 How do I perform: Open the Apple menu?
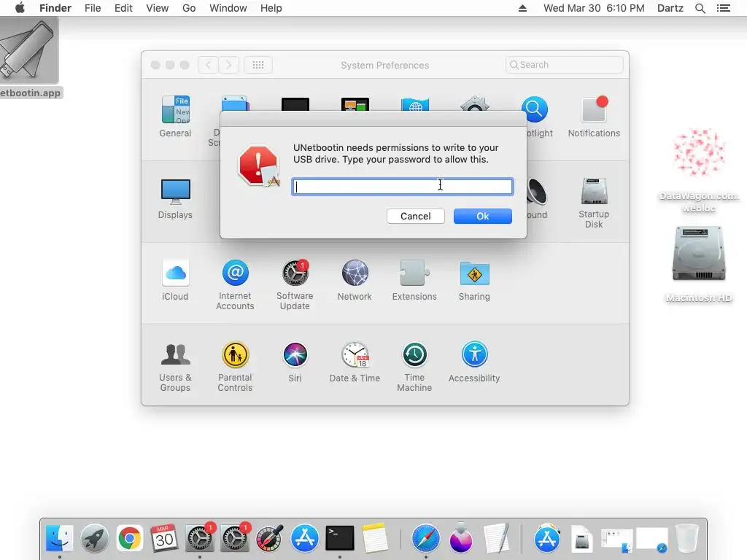(x=20, y=8)
